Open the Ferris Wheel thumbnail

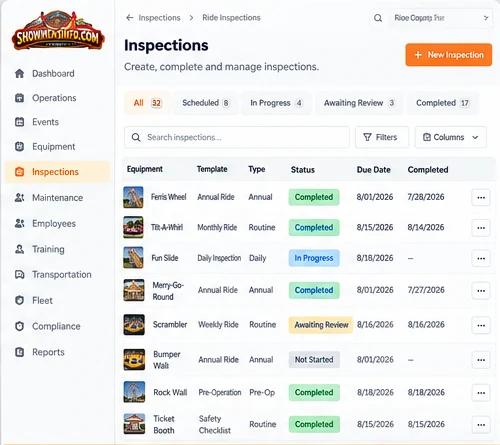point(133,197)
